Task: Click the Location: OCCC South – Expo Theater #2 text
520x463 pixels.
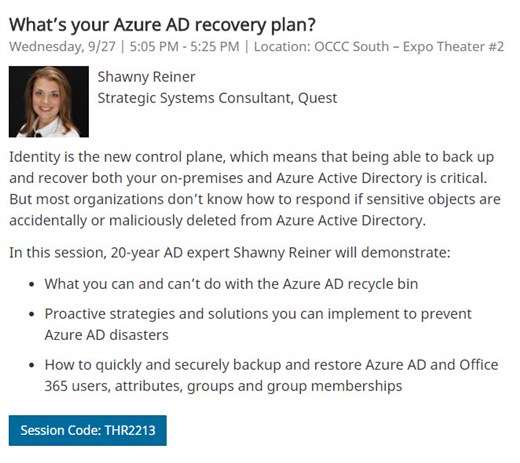Action: [x=379, y=47]
